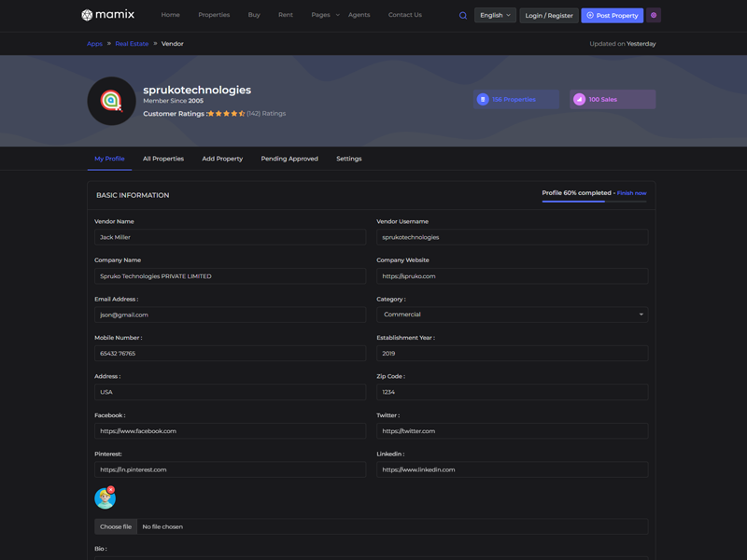Click the Post Property button
Image resolution: width=747 pixels, height=560 pixels.
(613, 15)
